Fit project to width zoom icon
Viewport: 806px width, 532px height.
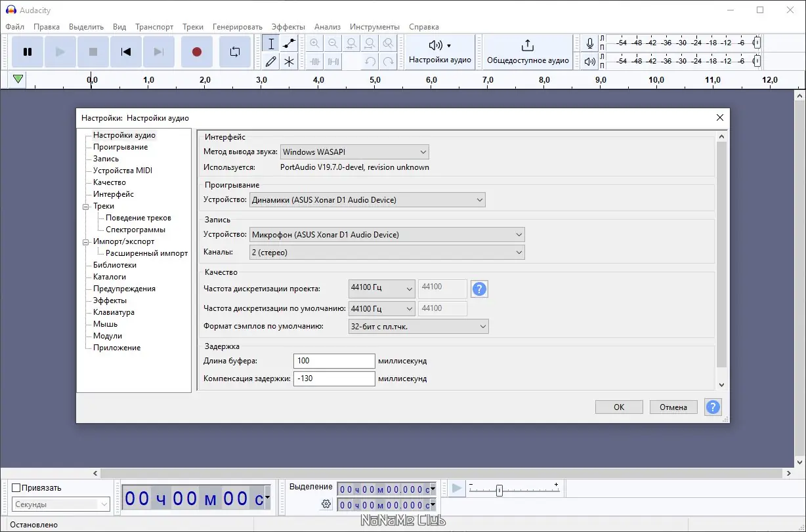click(370, 44)
